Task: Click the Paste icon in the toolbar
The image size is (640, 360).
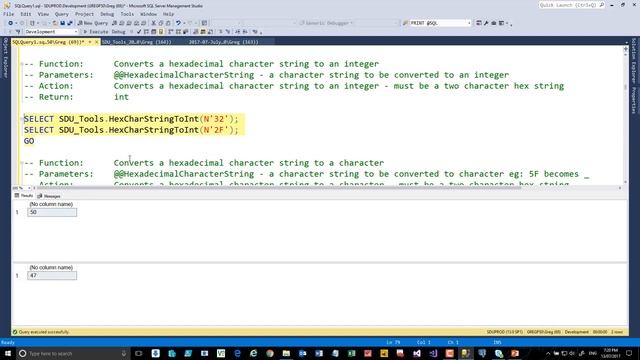Action: tap(168, 23)
